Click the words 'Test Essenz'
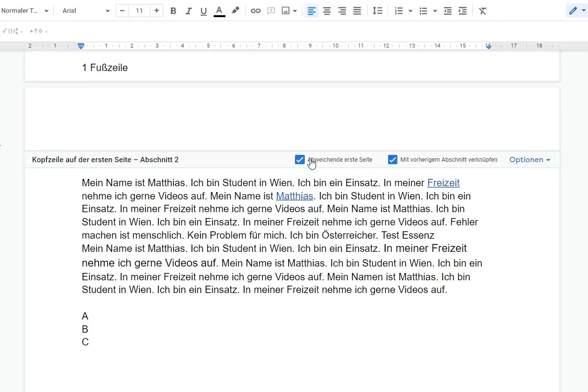Viewport: 588px width, 392px height. click(408, 235)
